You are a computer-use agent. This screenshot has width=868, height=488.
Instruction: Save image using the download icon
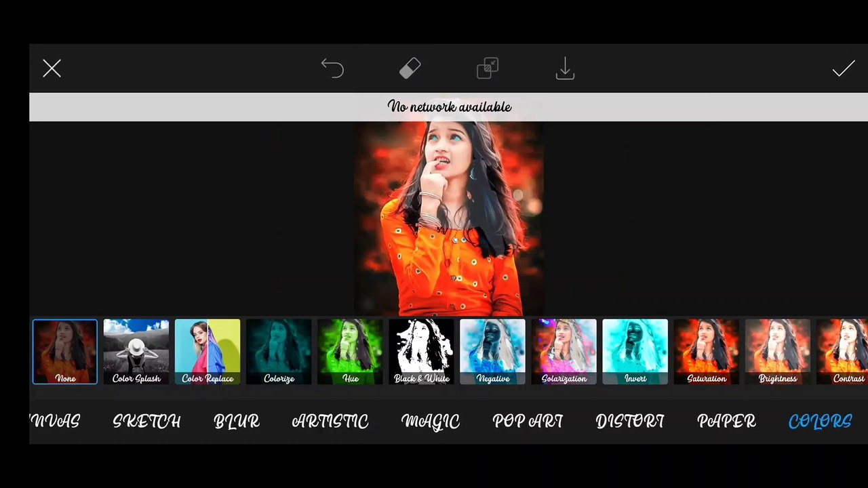pyautogui.click(x=565, y=68)
